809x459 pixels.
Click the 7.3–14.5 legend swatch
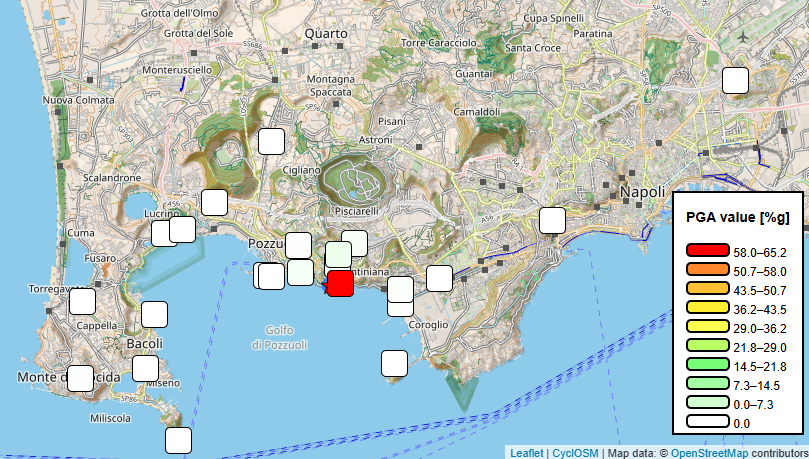tap(708, 383)
